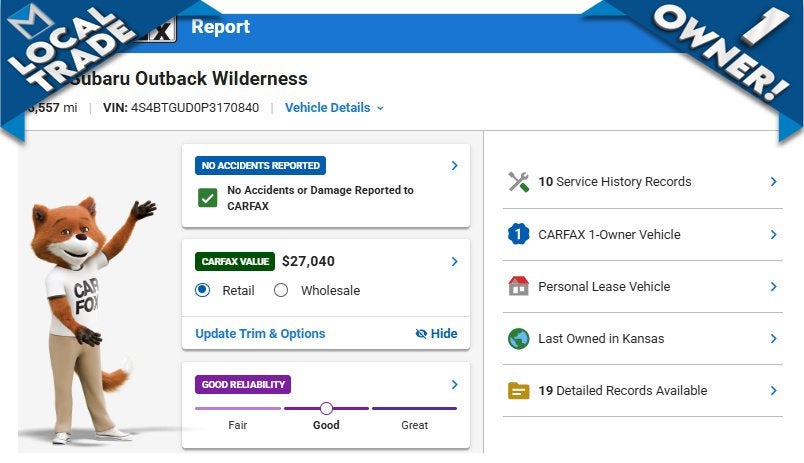This screenshot has width=804, height=463.
Task: Click 10 Service History Records text
Action: point(615,182)
